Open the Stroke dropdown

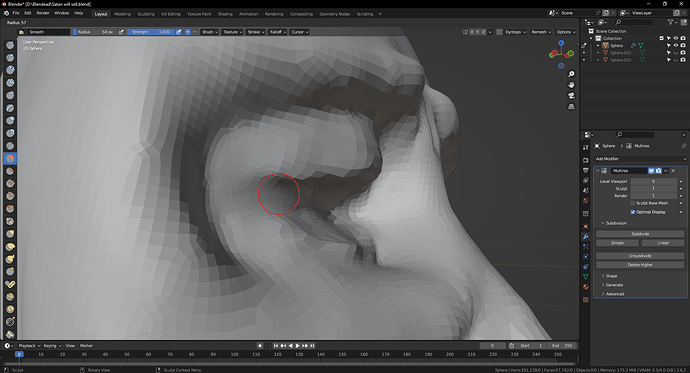click(256, 32)
